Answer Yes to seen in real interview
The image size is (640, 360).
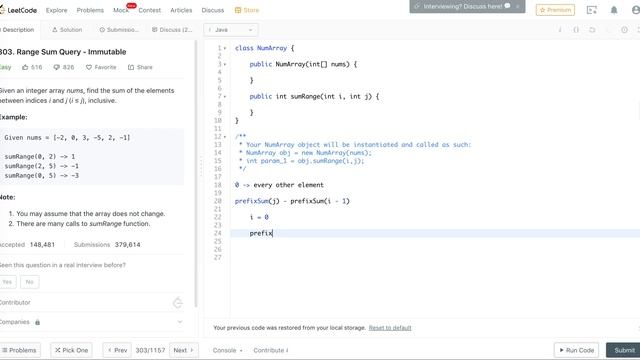[x=7, y=282]
